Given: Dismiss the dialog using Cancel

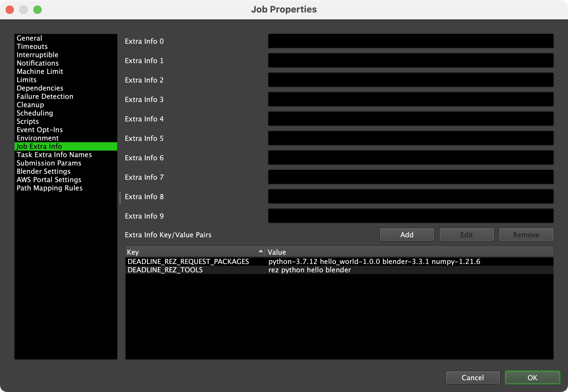Looking at the screenshot, I should coord(473,377).
